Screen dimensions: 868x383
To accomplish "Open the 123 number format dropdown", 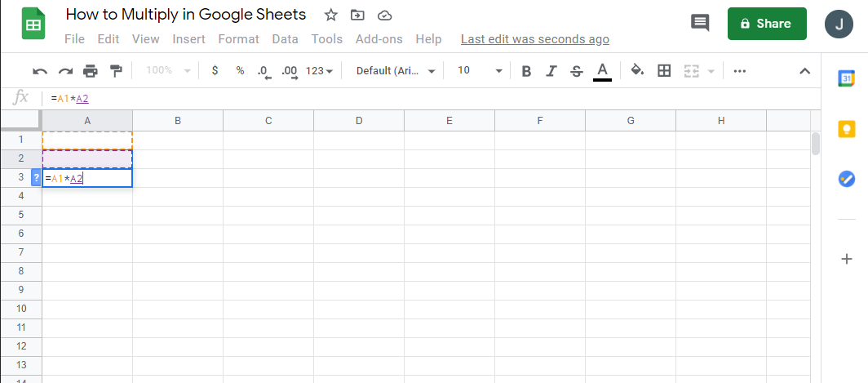I will click(x=319, y=71).
